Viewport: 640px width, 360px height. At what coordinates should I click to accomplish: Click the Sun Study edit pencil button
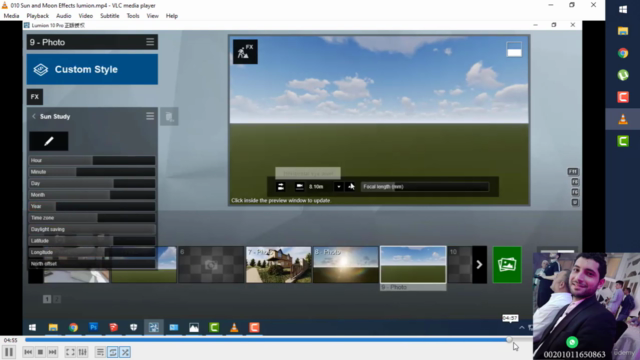click(49, 141)
